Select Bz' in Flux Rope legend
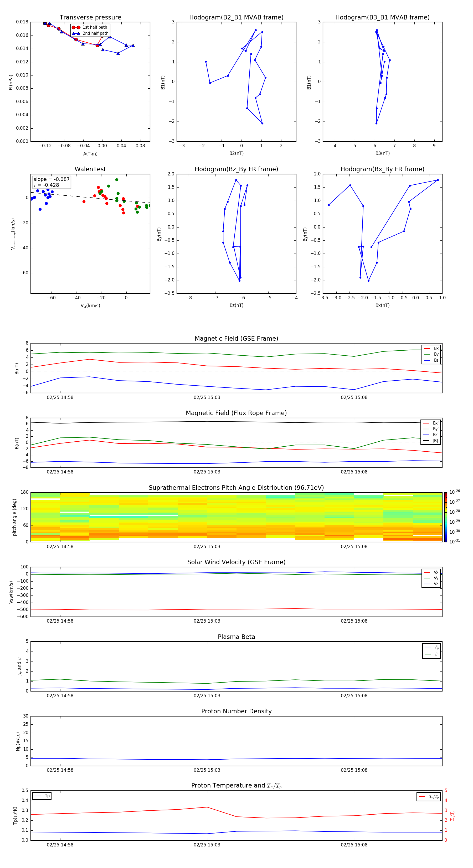473x868 pixels. pos(431,435)
